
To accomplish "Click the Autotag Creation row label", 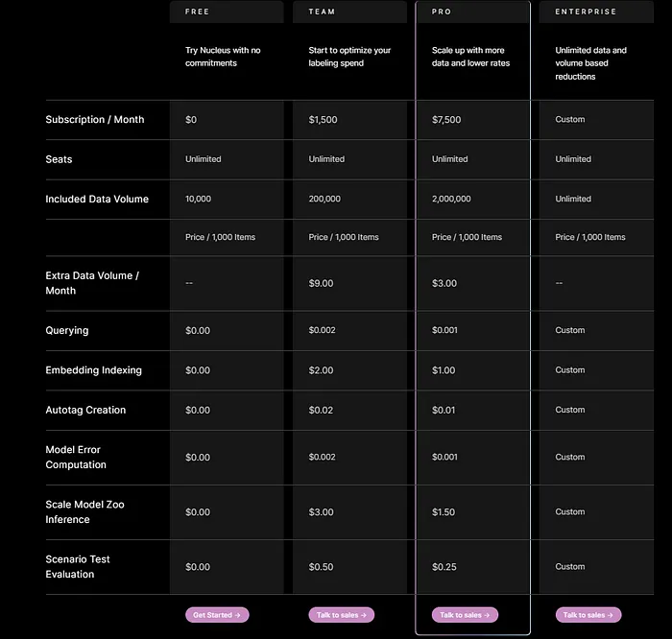I will coord(85,410).
